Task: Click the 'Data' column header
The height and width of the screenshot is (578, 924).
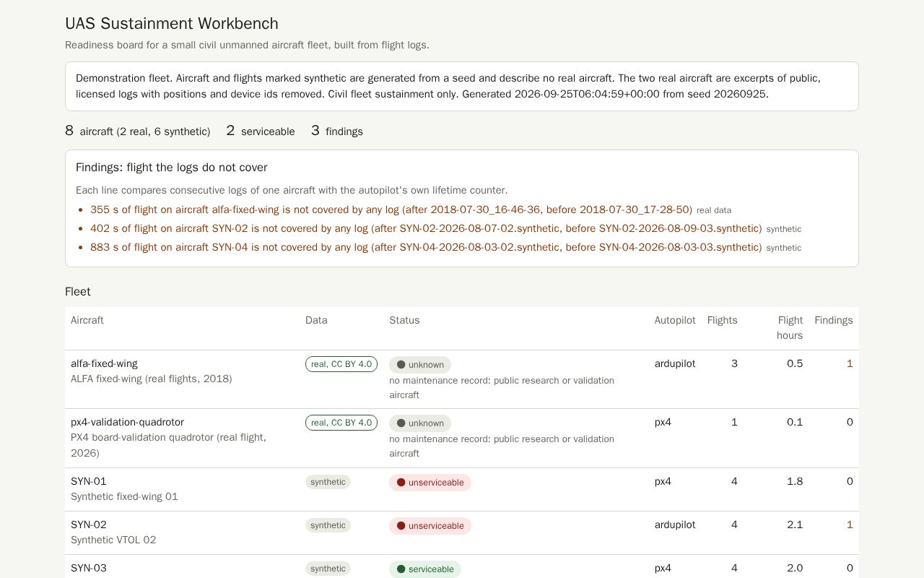Action: click(316, 320)
